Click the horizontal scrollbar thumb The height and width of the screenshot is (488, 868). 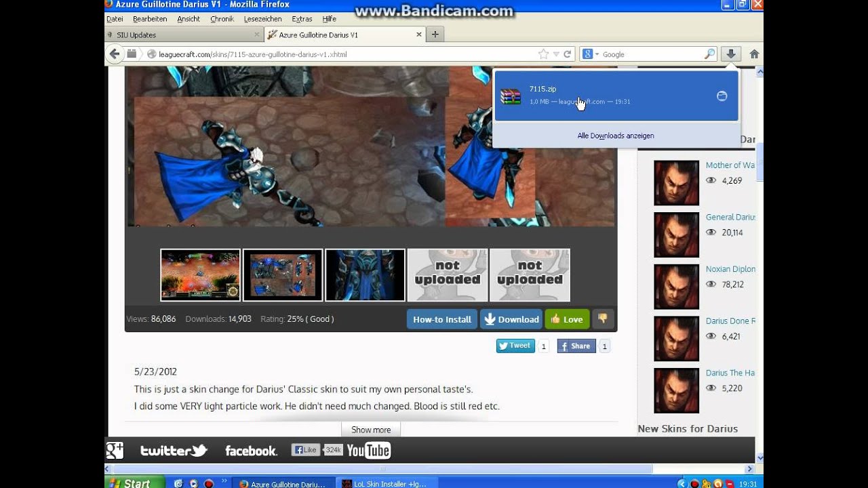click(x=382, y=468)
